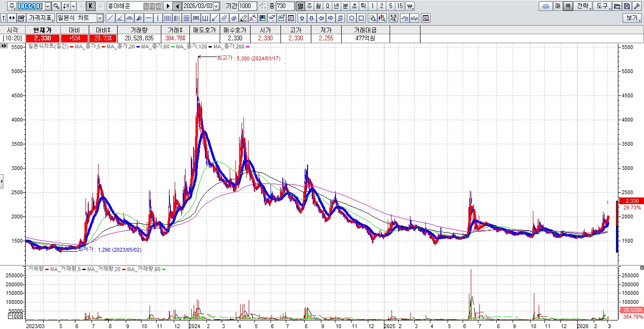This screenshot has width=644, height=329.
Task: Click the 현재가 header cell
Action: (43, 29)
